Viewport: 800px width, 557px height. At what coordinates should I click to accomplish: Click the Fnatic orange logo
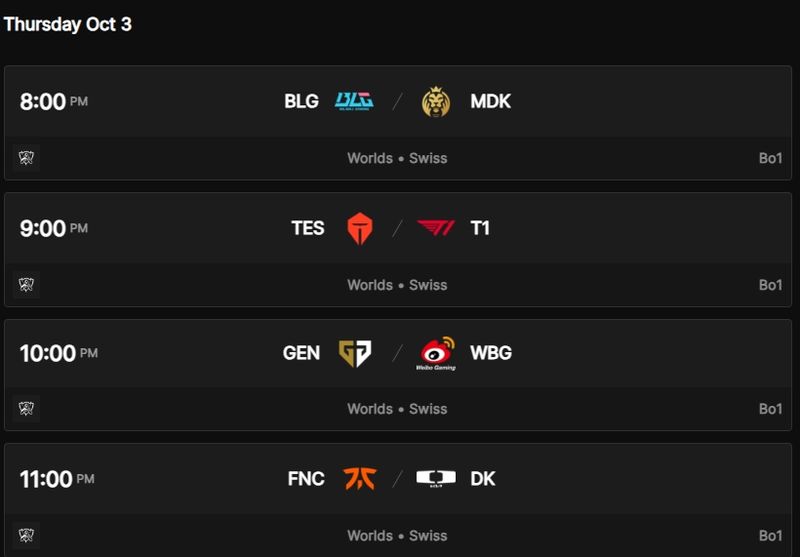[359, 479]
